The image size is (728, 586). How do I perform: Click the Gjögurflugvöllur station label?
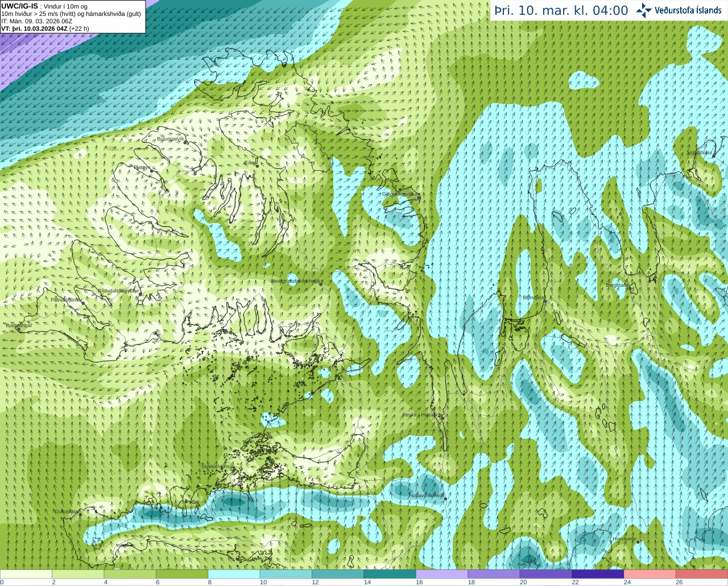click(401, 194)
